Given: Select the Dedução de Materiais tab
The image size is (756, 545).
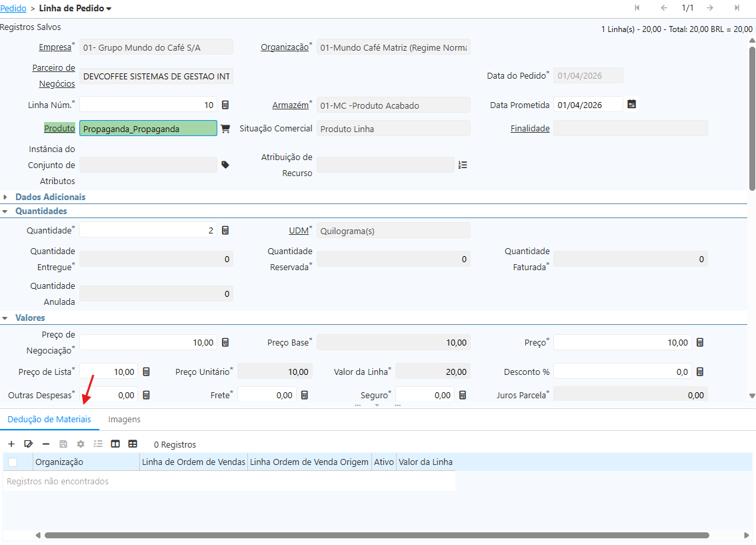Looking at the screenshot, I should point(49,420).
